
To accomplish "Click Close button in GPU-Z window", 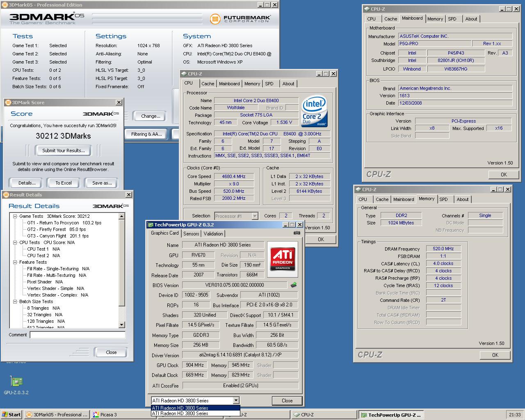I will (287, 401).
